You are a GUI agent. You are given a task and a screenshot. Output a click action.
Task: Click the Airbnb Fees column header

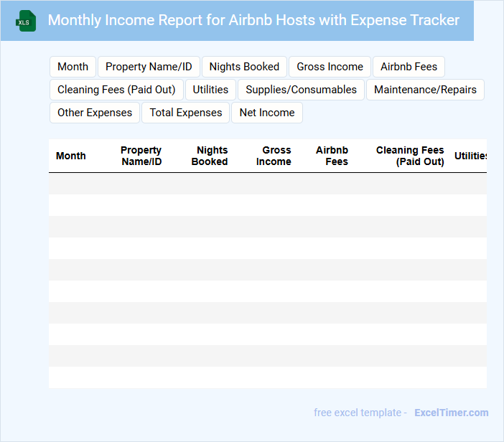point(332,156)
